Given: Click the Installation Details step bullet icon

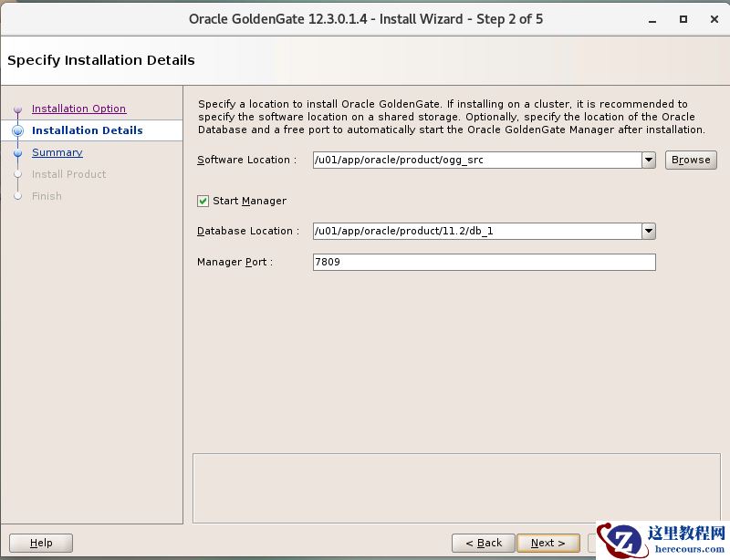Looking at the screenshot, I should pos(17,130).
